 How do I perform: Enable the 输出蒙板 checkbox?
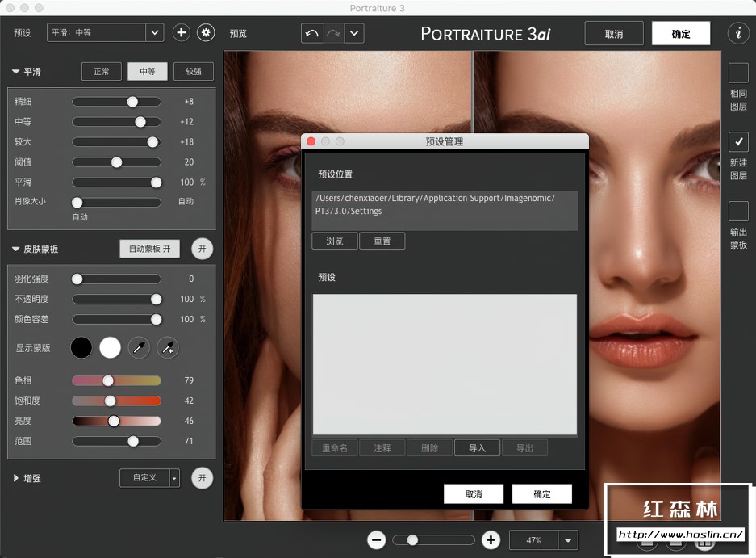click(x=738, y=212)
